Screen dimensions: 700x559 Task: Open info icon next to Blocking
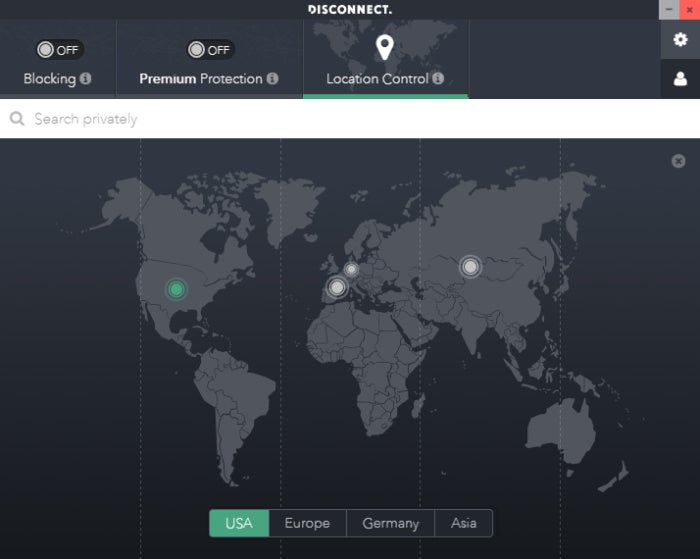(85, 79)
